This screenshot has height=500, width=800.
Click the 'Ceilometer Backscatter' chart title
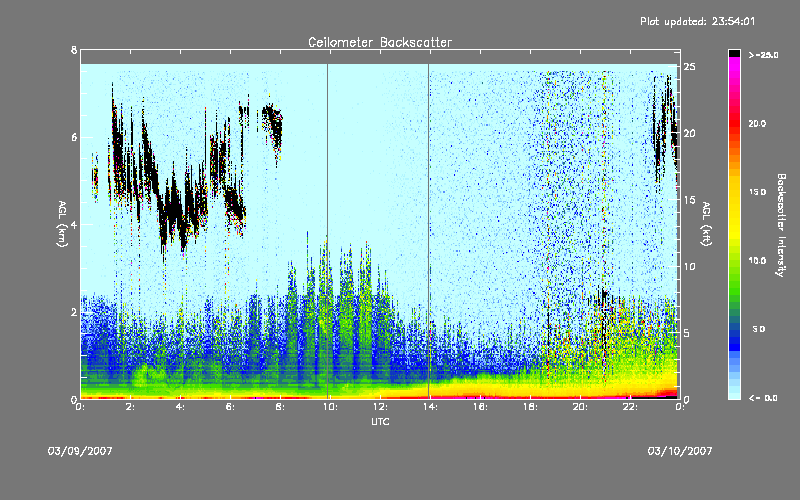380,42
